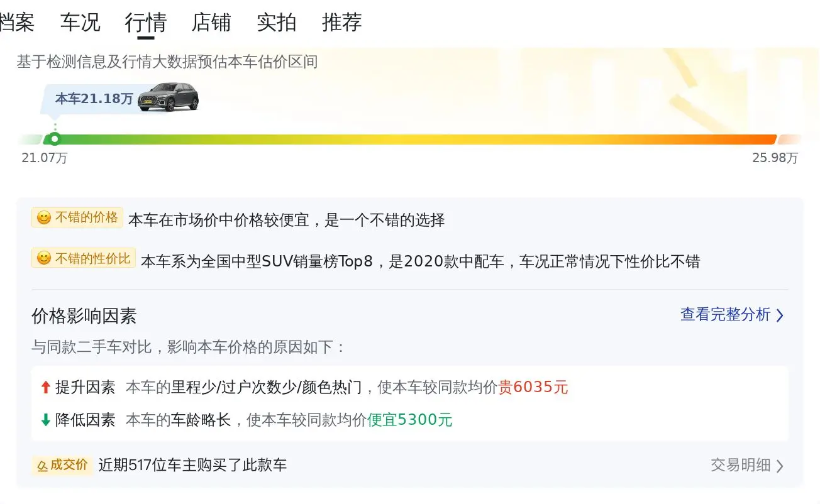Click the hammer icon in 成交价 badge

(43, 466)
